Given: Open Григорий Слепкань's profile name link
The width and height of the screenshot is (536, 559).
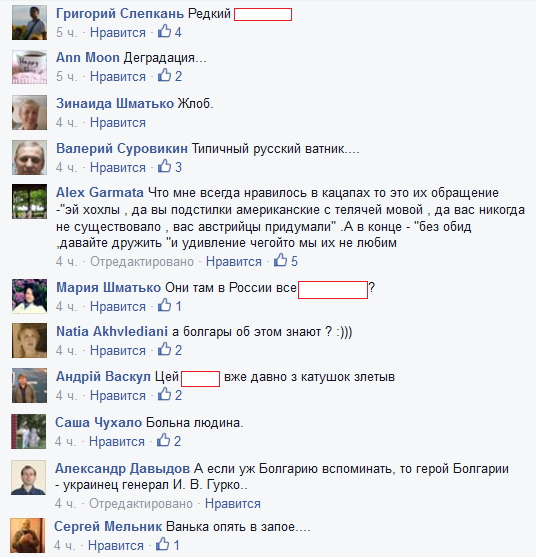Looking at the screenshot, I should click(120, 14).
